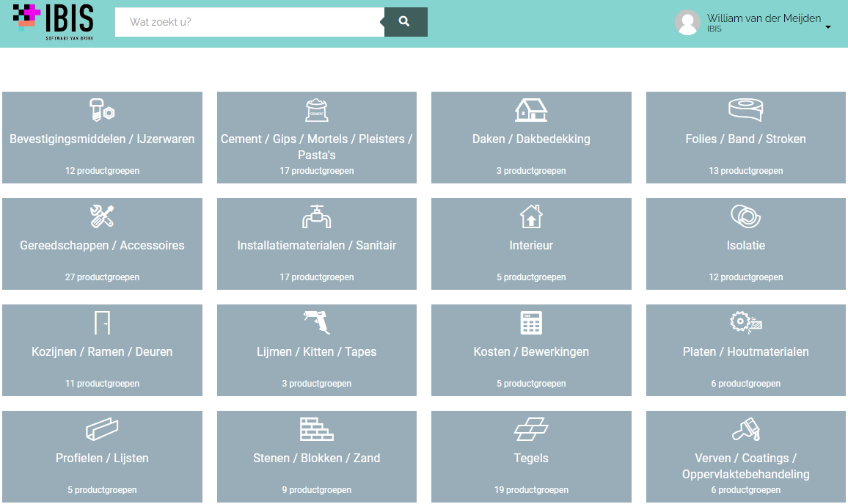Screen dimensions: 848x504
Task: Click the faucet icon on Installatiematerialen / Sanitair
Action: [x=316, y=216]
